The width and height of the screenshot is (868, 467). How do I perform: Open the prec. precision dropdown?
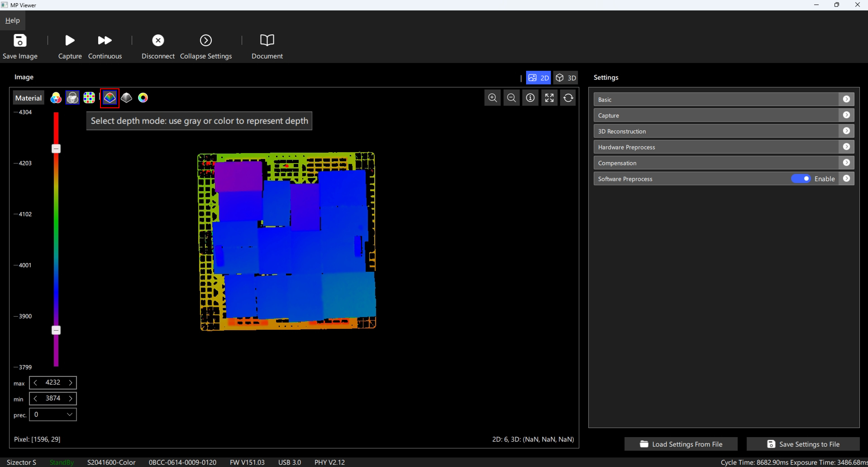[53, 414]
